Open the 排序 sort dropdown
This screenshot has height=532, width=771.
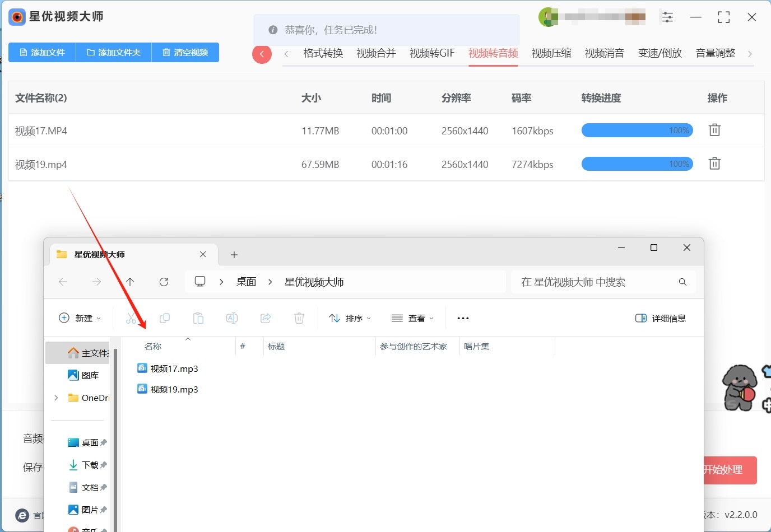click(x=350, y=318)
